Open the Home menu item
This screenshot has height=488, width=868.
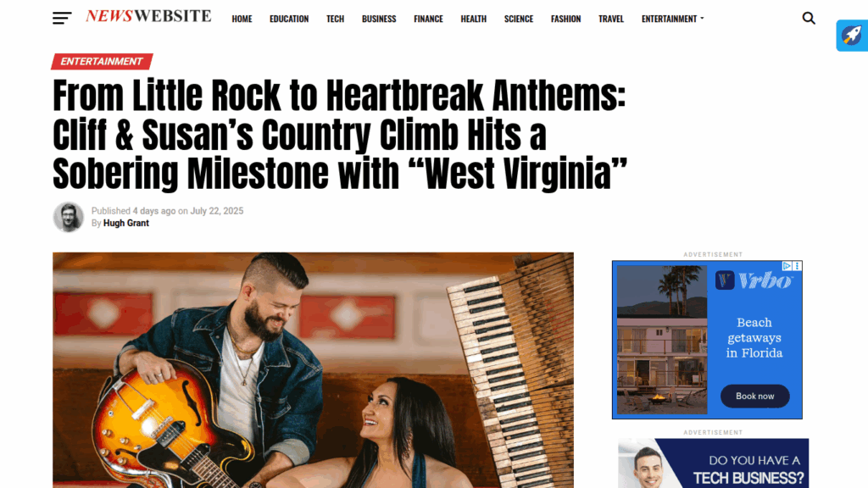click(242, 19)
